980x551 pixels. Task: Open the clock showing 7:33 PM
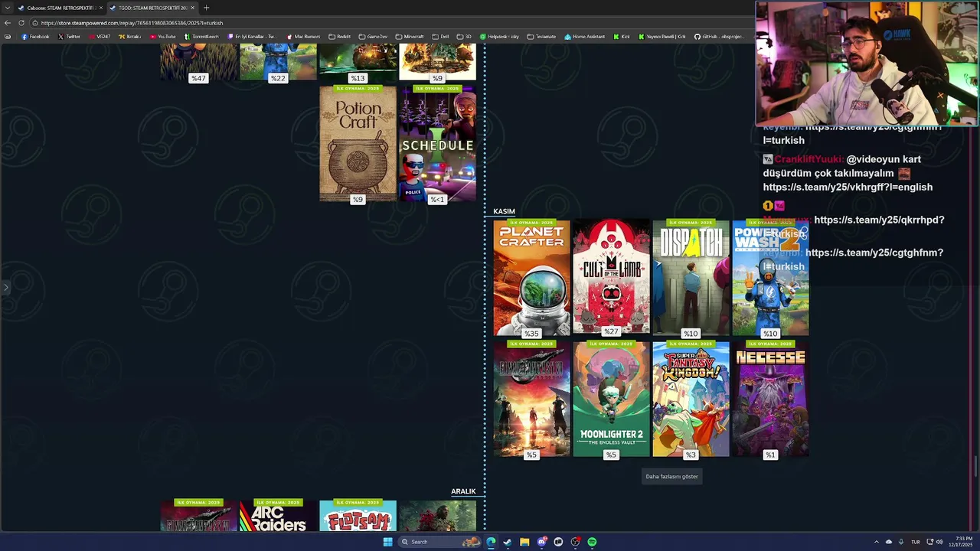coord(960,542)
